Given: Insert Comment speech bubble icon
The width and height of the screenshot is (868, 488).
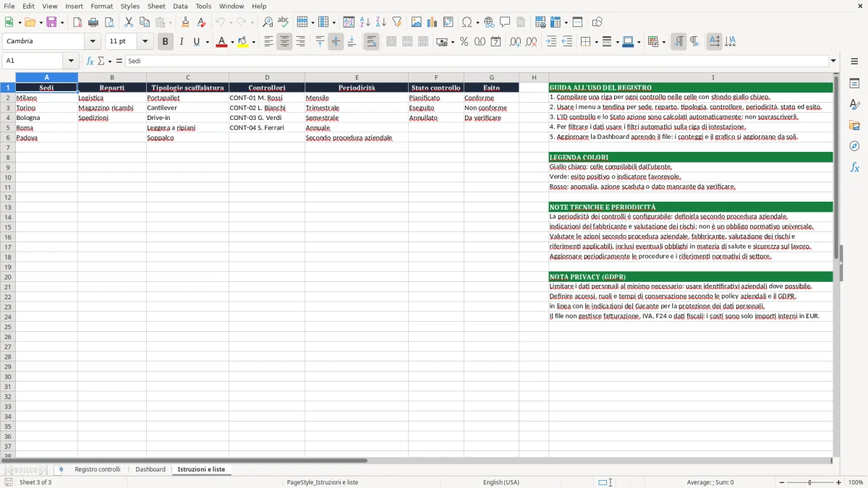Looking at the screenshot, I should tap(505, 22).
